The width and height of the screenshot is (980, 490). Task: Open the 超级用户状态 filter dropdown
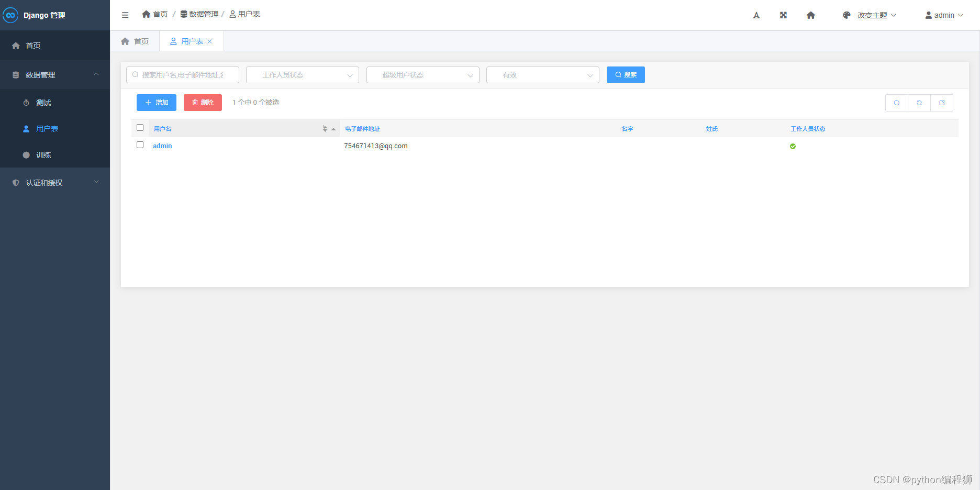tap(422, 75)
